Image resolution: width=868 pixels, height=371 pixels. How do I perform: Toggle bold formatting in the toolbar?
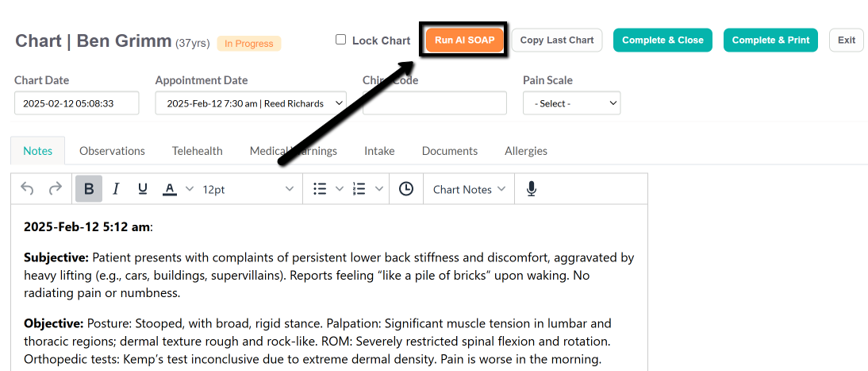89,189
